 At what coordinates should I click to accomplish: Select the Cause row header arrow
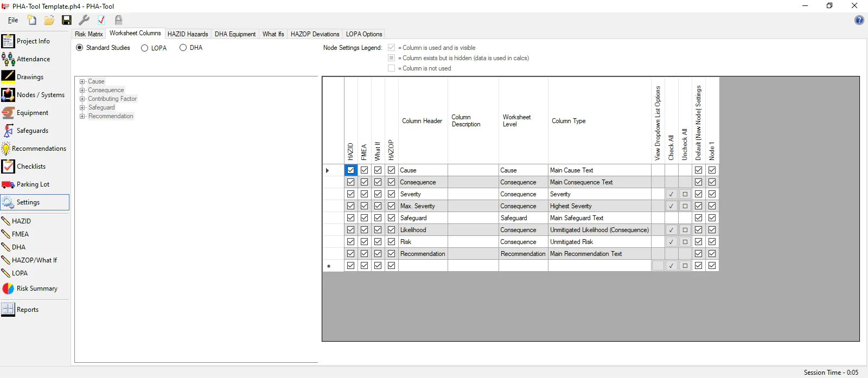(333, 170)
